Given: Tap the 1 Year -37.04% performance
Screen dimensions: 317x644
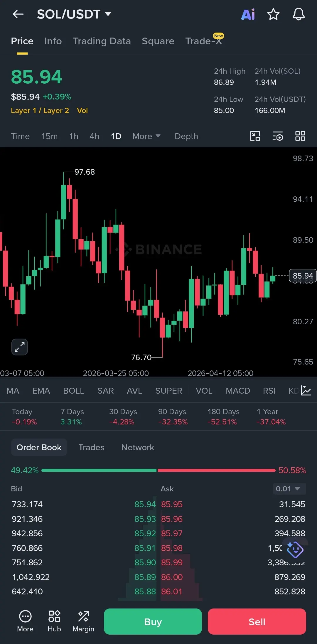Looking at the screenshot, I should [x=271, y=417].
